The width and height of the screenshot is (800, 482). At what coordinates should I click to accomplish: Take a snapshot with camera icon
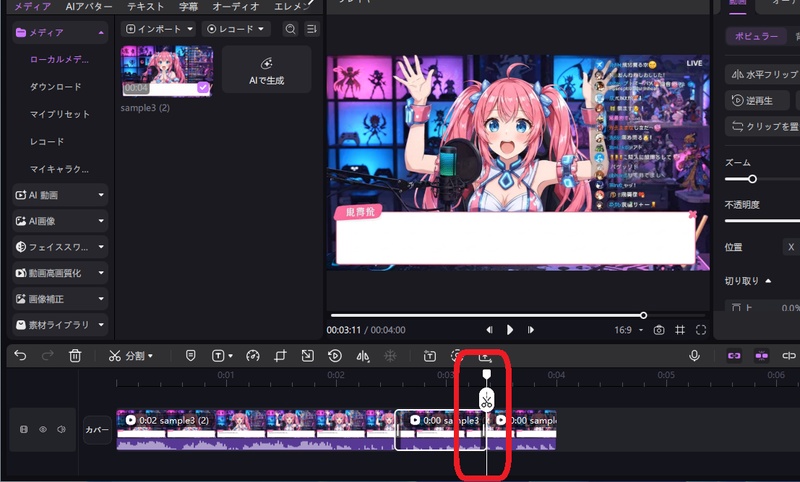tap(659, 330)
